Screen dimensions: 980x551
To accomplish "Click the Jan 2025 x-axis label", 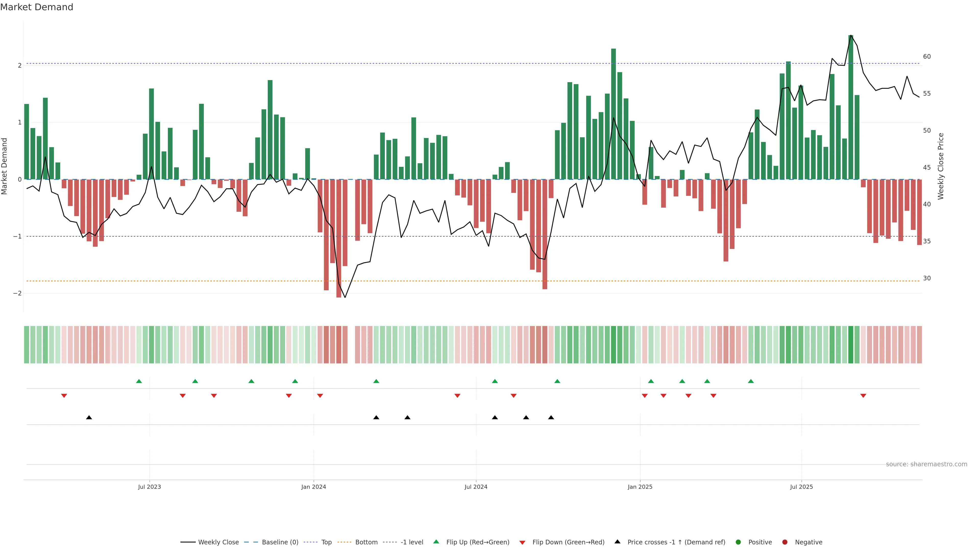I will (x=640, y=487).
